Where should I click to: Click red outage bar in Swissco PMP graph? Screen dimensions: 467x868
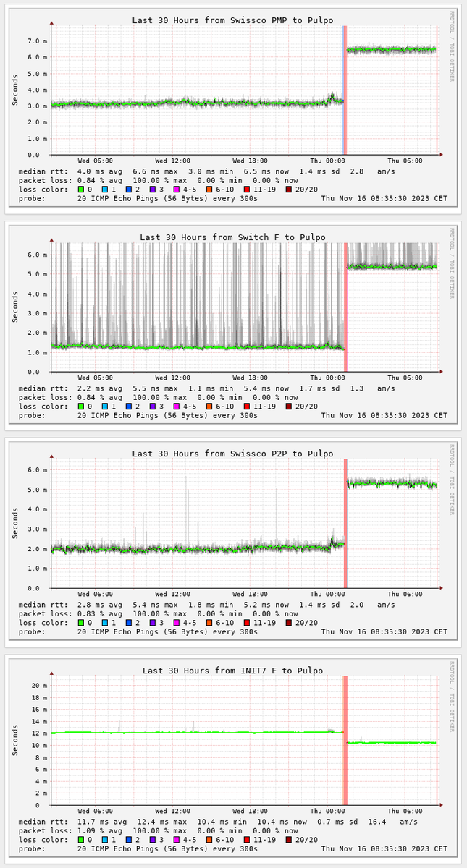345,90
